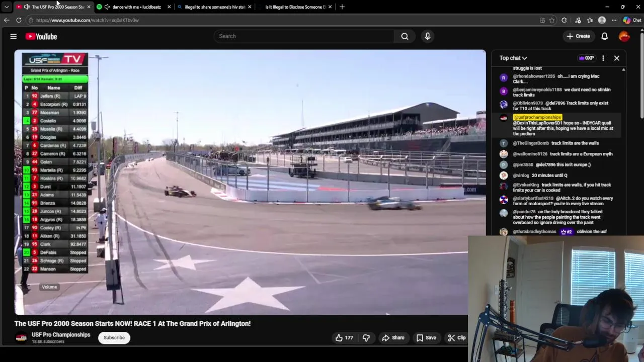Click @usfprochampionships highlighted chat name
Image resolution: width=644 pixels, height=362 pixels.
[537, 117]
